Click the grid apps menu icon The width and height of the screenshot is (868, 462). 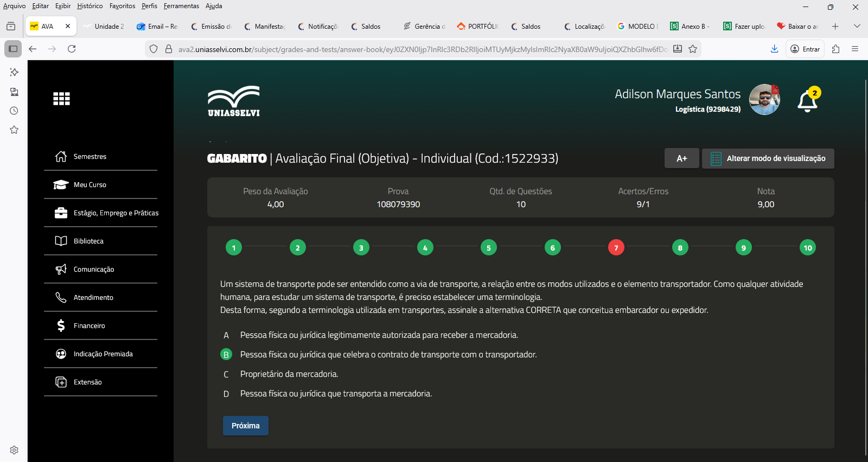point(61,99)
